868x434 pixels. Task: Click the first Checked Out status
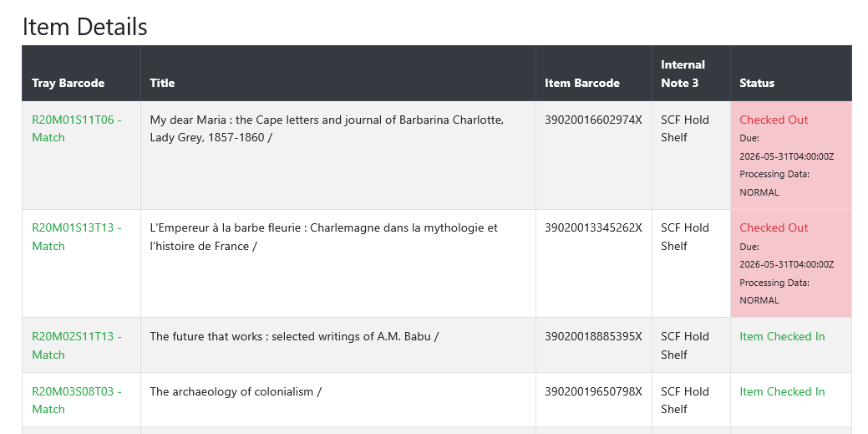pyautogui.click(x=774, y=120)
